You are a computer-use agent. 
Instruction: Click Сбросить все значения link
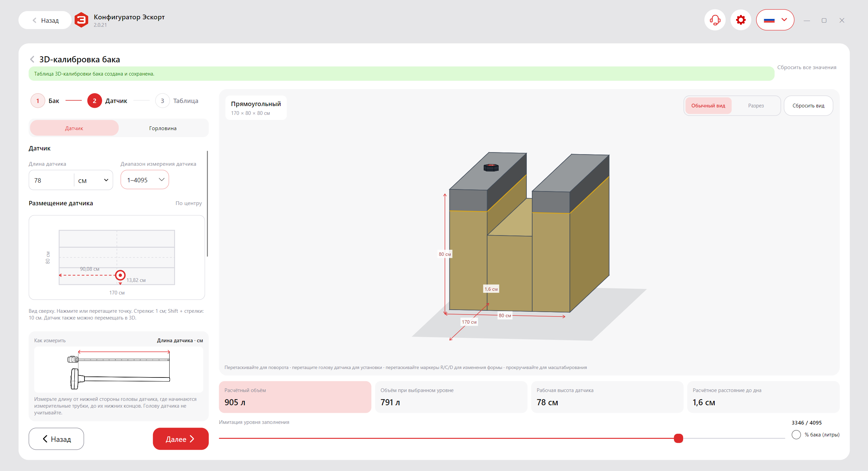tap(807, 67)
